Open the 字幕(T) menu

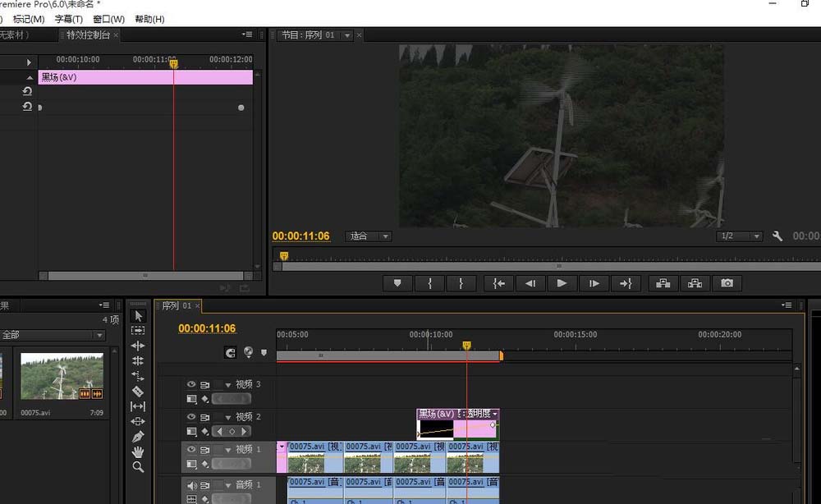[67, 19]
